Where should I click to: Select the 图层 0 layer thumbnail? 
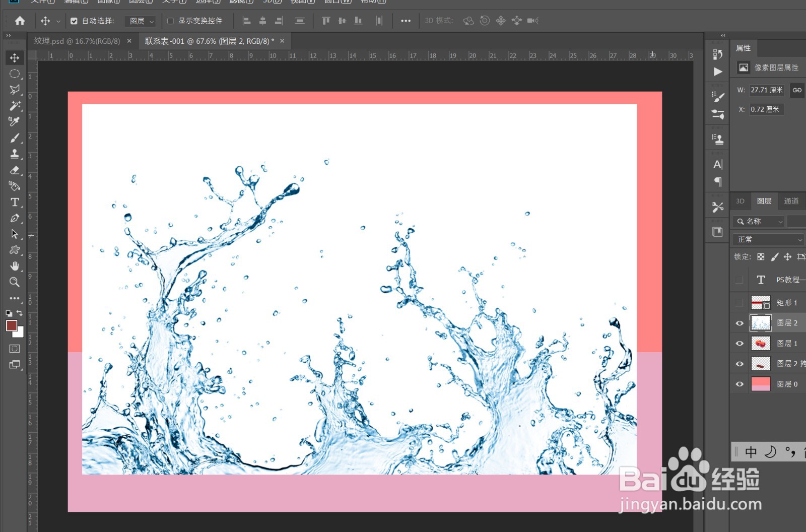pyautogui.click(x=761, y=384)
